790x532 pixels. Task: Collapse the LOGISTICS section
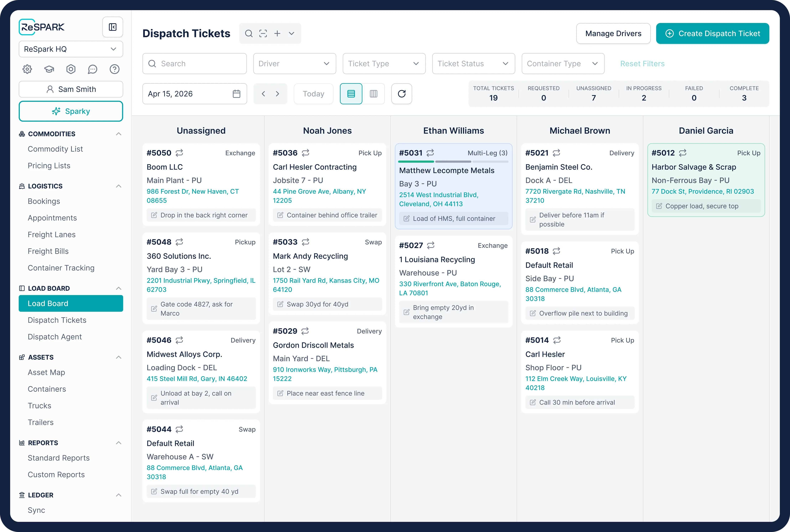[x=118, y=186]
